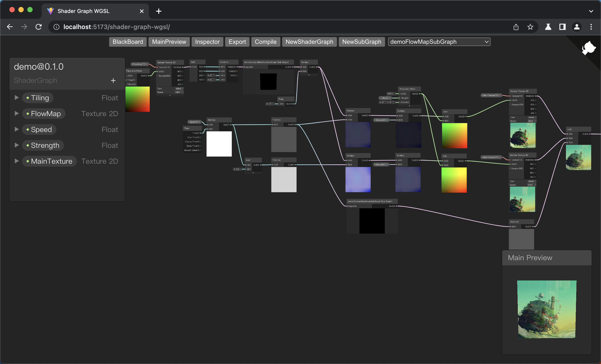Expand the Tiling property row

pos(17,98)
